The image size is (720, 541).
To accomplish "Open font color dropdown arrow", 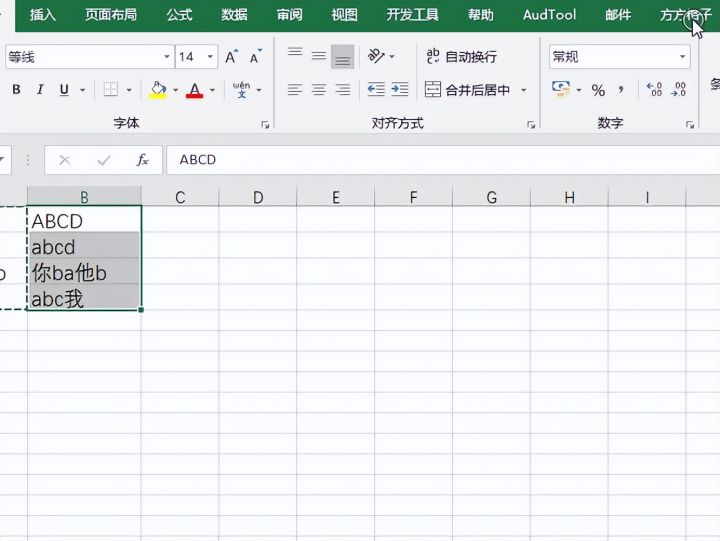I will coord(212,90).
